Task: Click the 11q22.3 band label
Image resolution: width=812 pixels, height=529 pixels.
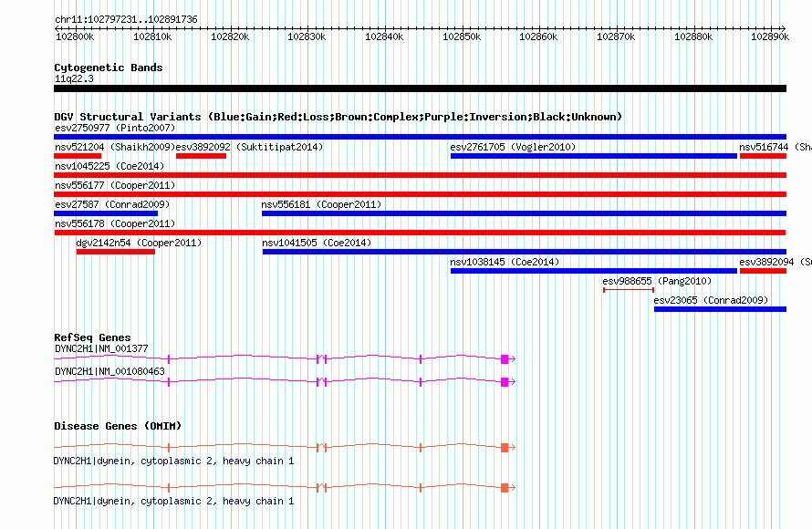Action: (x=74, y=78)
